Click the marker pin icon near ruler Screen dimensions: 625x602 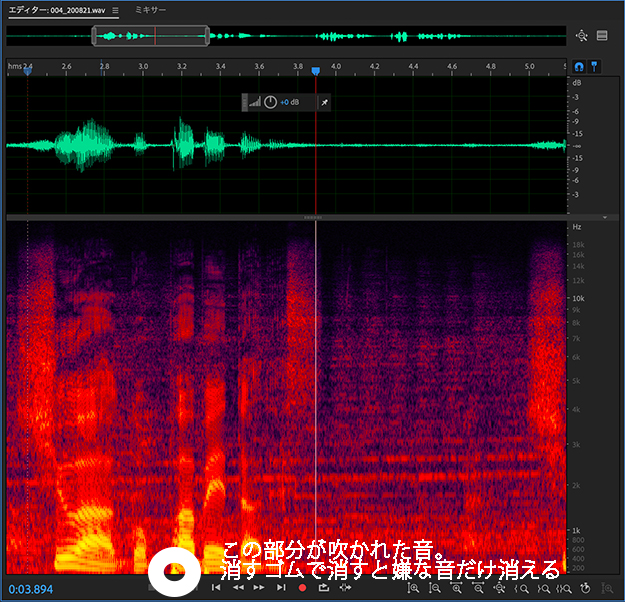coord(594,66)
